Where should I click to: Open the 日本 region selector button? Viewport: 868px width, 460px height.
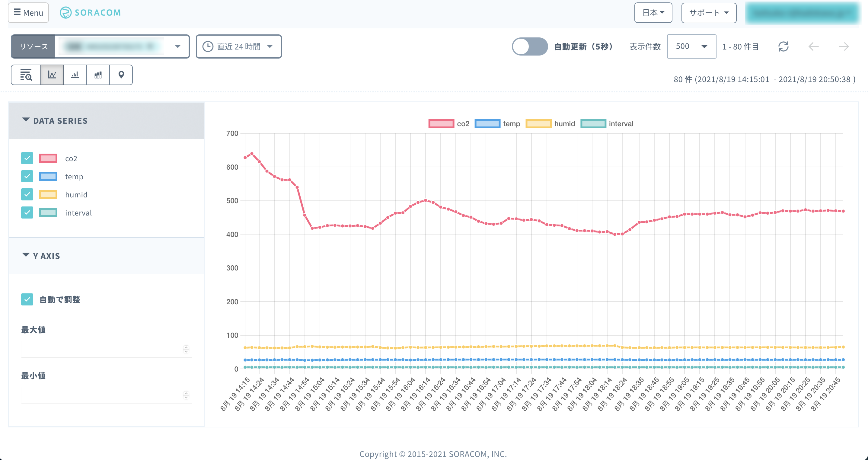tap(653, 13)
